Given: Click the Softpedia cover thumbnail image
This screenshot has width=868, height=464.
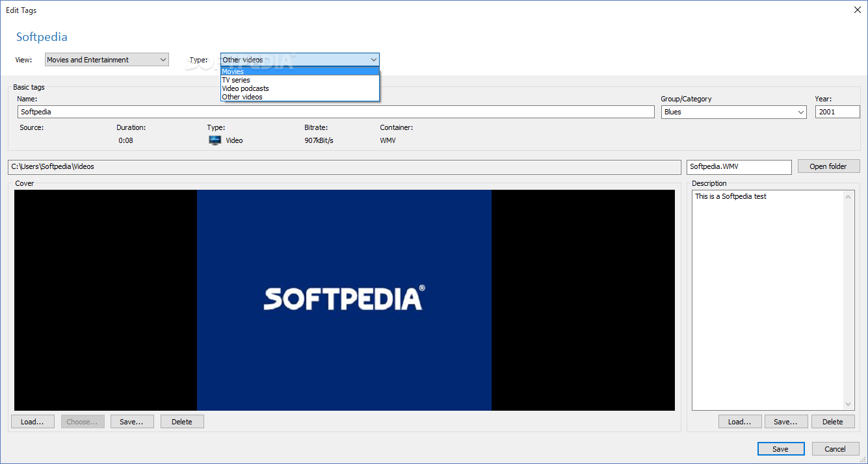Looking at the screenshot, I should click(345, 300).
